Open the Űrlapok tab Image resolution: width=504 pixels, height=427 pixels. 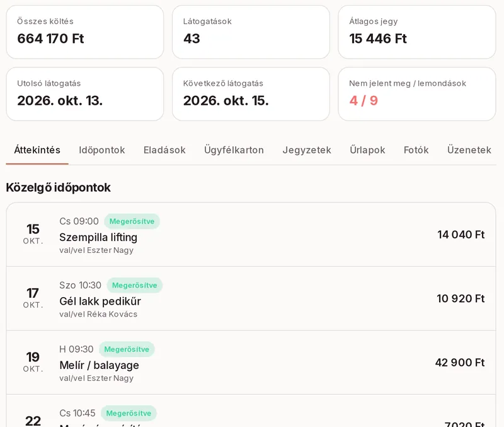pos(367,150)
